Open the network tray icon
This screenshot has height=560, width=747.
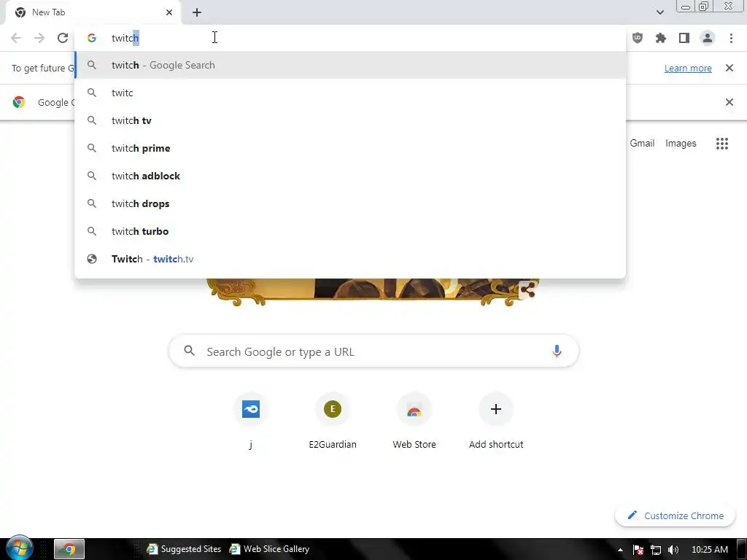pyautogui.click(x=656, y=550)
